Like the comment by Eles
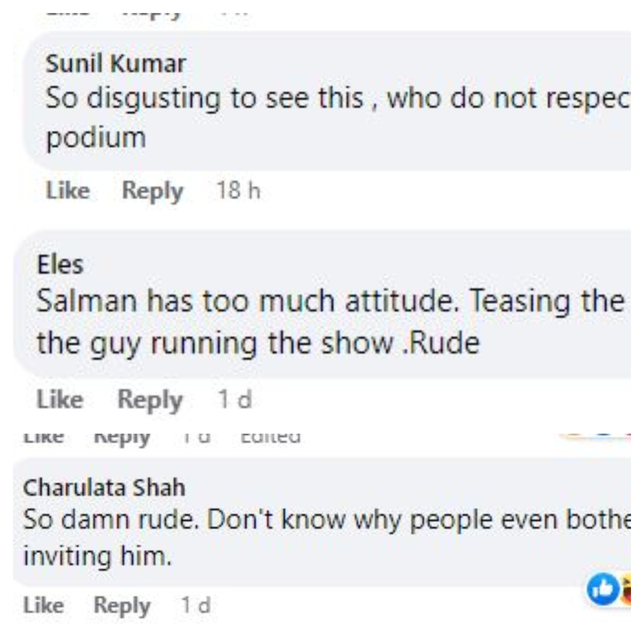 pos(60,399)
